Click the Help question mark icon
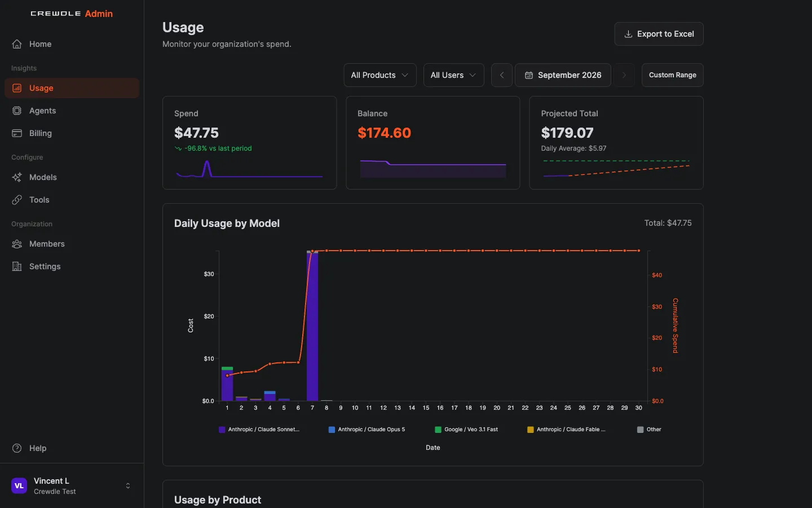 [x=17, y=448]
